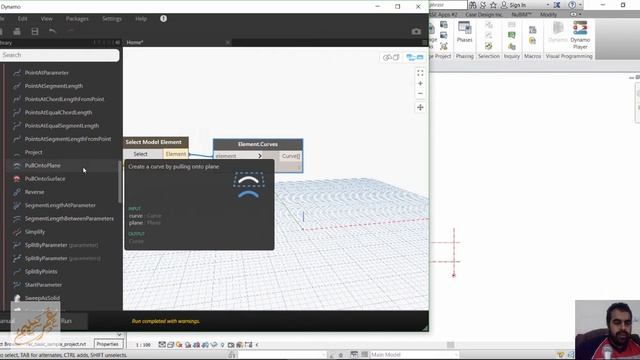Click the Run button in Dynamo
The width and height of the screenshot is (640, 360).
[x=67, y=321]
